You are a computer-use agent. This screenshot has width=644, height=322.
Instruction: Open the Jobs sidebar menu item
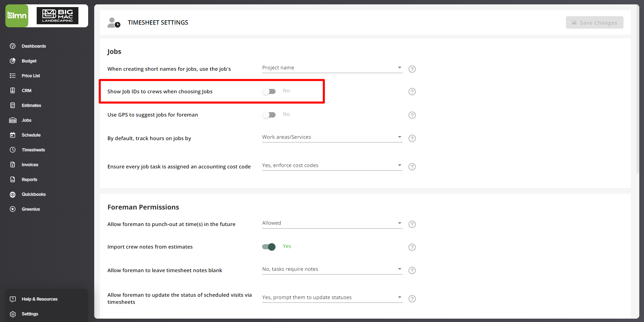[27, 120]
